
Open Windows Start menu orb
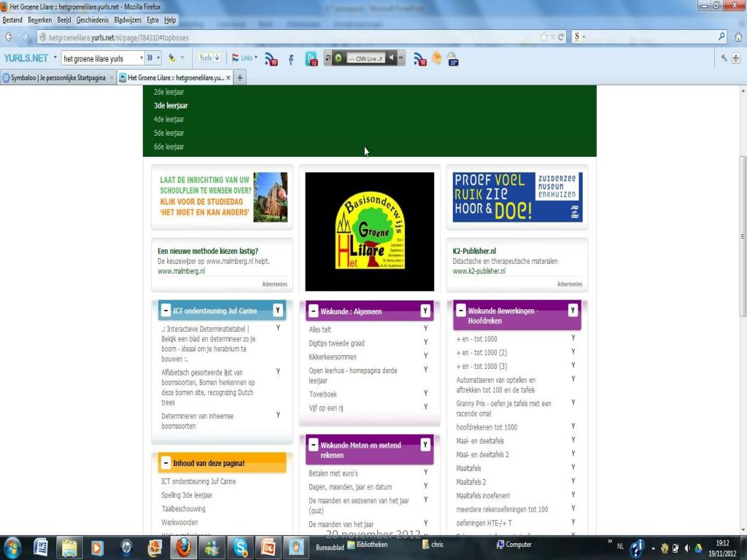click(x=12, y=548)
